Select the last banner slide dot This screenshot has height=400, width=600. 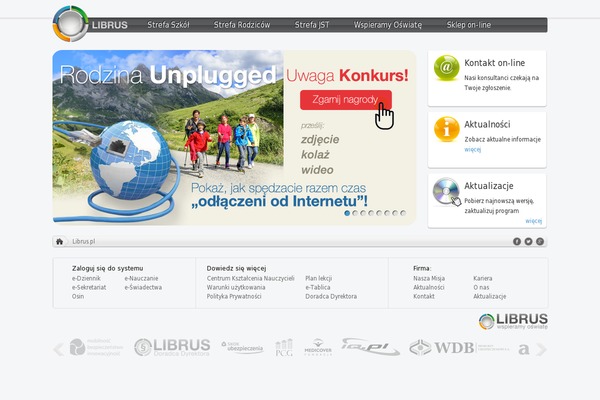(x=403, y=213)
